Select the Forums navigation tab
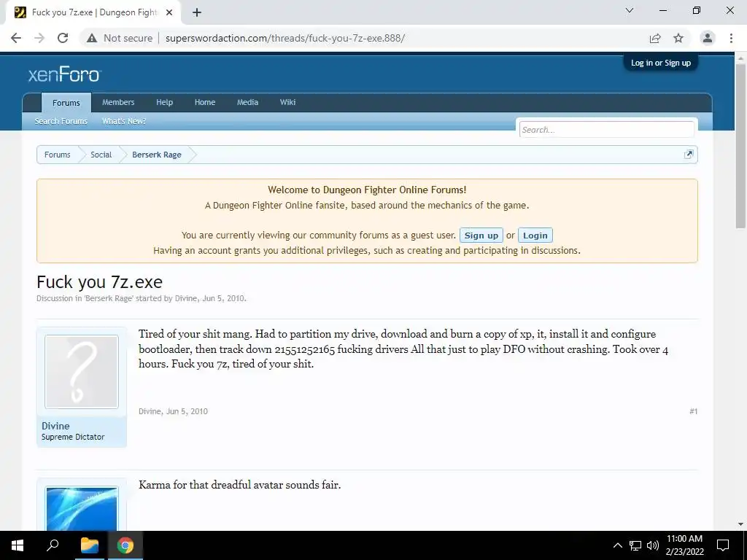 click(x=66, y=103)
